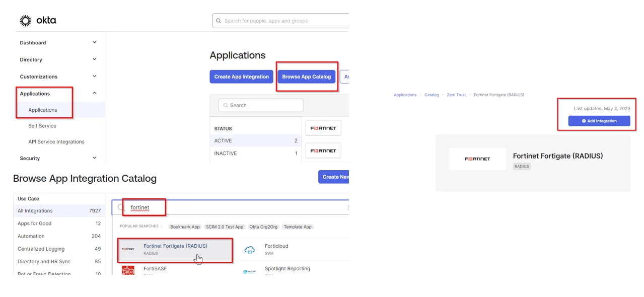Click the Fortinet logo in INACTIVE row

tap(323, 151)
